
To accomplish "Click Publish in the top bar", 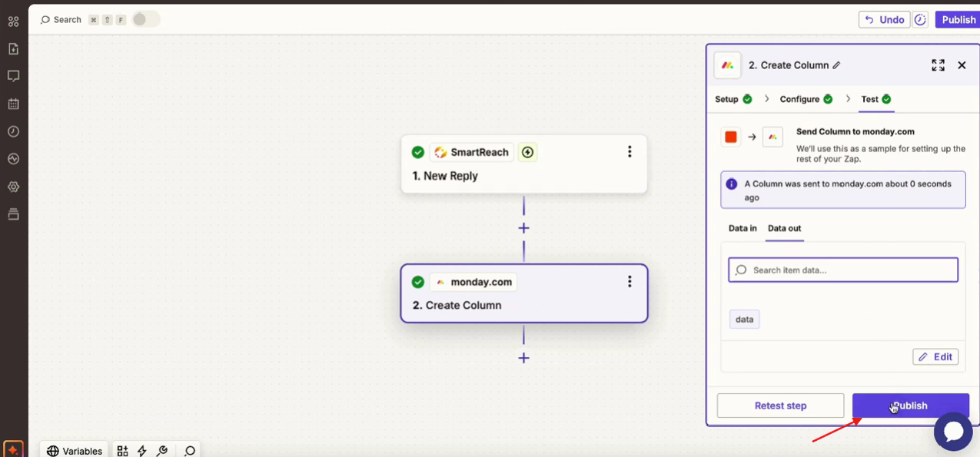I will pyautogui.click(x=958, y=20).
